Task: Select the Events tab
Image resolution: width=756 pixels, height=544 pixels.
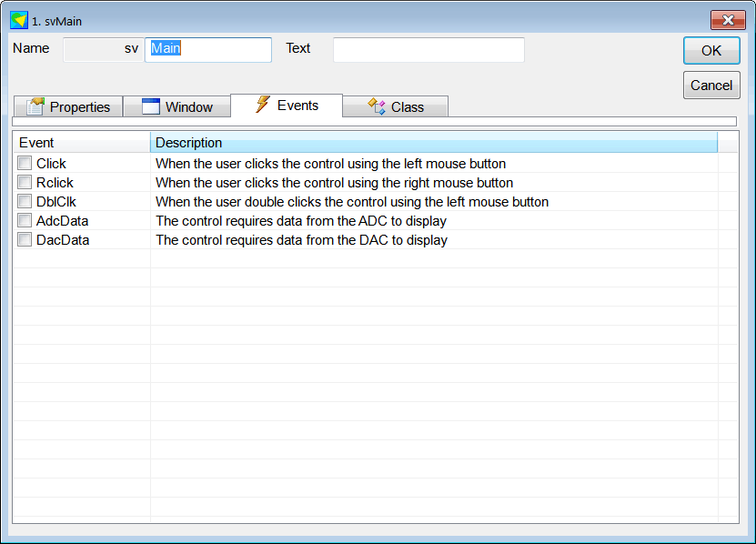Action: (287, 106)
